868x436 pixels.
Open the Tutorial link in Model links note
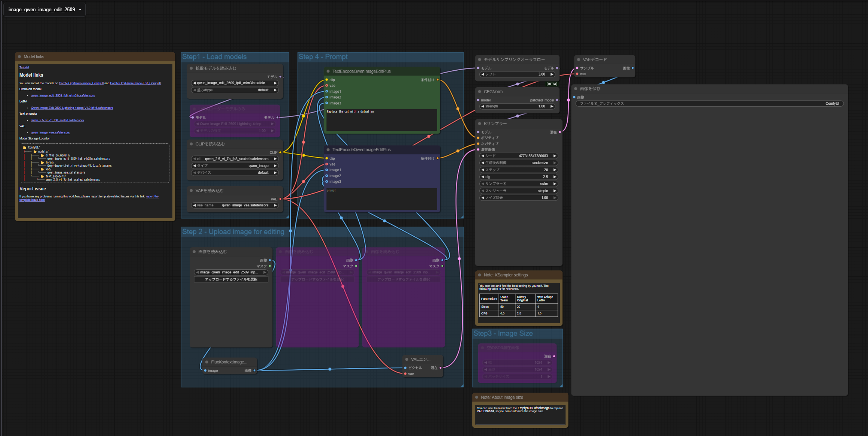[x=24, y=67]
